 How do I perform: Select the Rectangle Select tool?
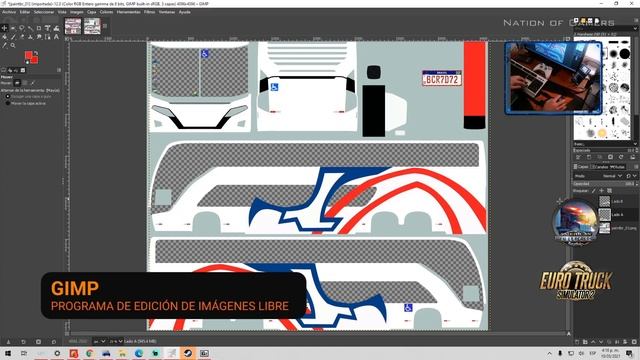coord(13,28)
